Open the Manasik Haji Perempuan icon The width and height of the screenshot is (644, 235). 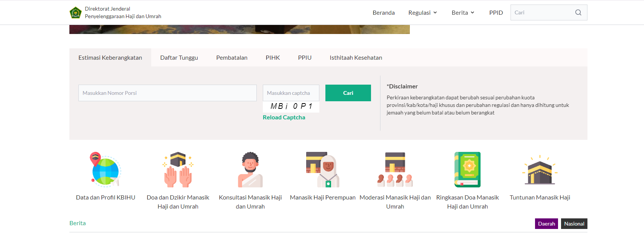pos(323,170)
